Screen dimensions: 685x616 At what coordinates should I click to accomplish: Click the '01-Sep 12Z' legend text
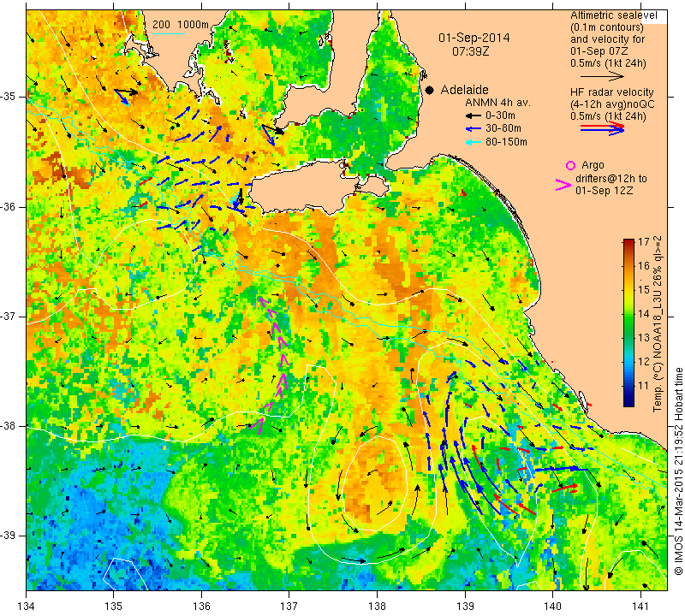[605, 191]
